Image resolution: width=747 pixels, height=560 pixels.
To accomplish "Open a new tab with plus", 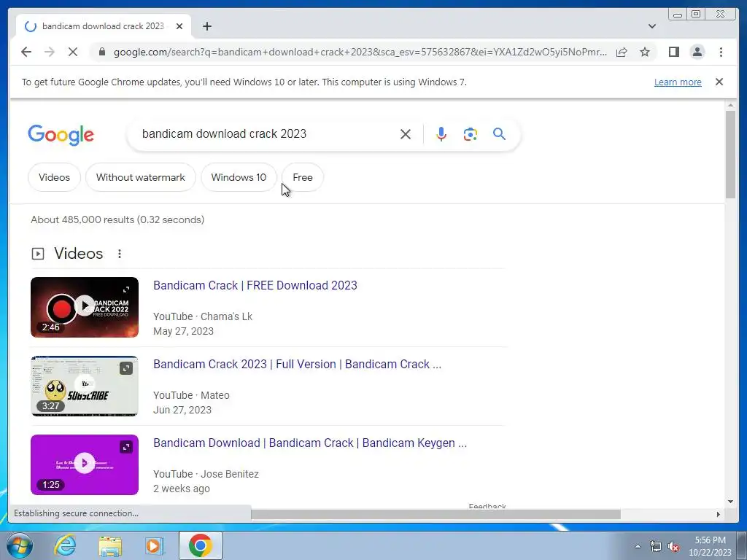I will [x=206, y=26].
